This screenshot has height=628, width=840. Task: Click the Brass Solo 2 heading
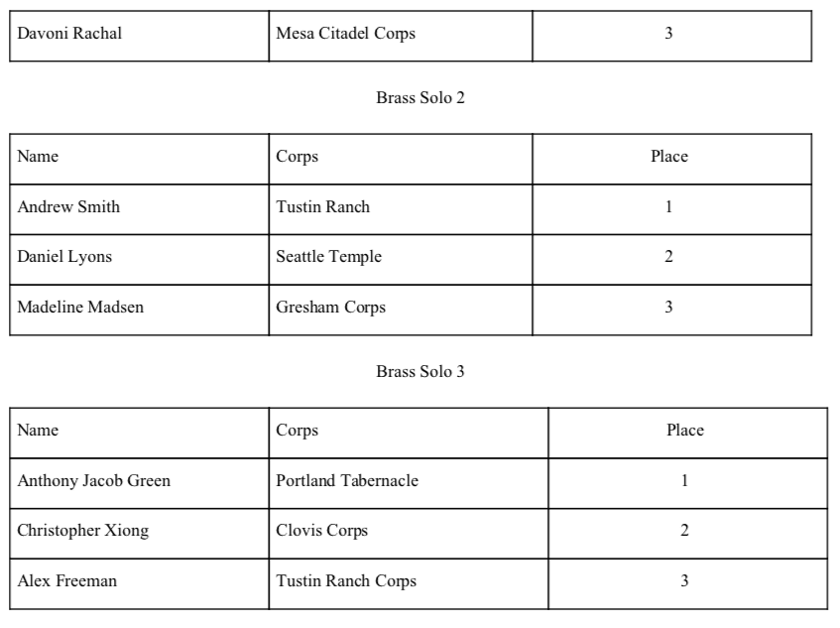tap(420, 97)
